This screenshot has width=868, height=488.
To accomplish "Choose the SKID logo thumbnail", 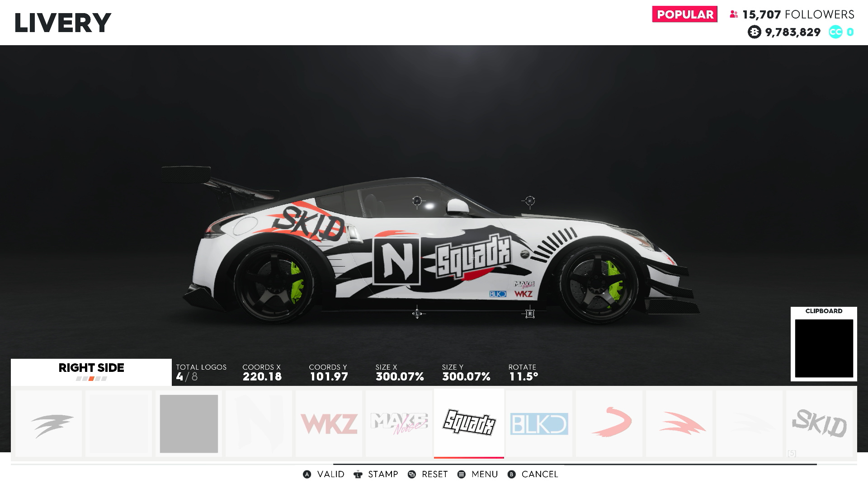I will [819, 424].
